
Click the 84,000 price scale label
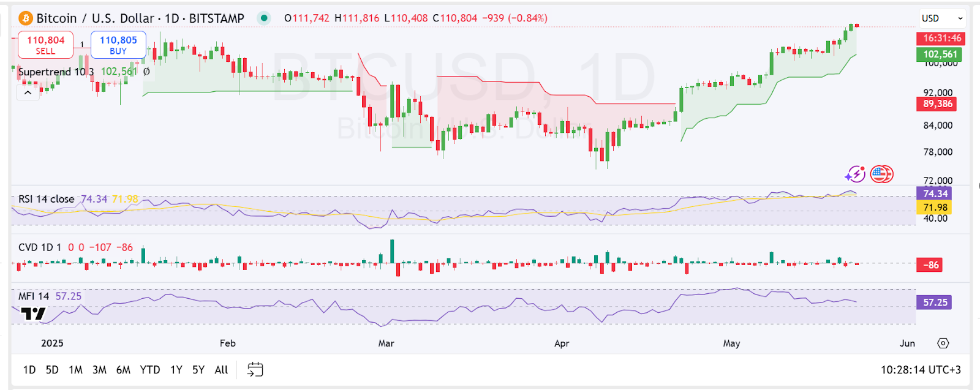tap(938, 126)
